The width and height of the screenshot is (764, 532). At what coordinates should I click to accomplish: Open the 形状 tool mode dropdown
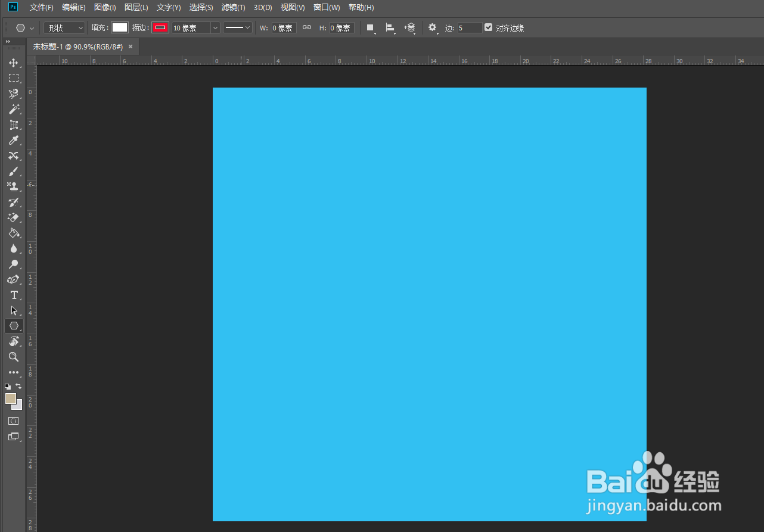64,27
